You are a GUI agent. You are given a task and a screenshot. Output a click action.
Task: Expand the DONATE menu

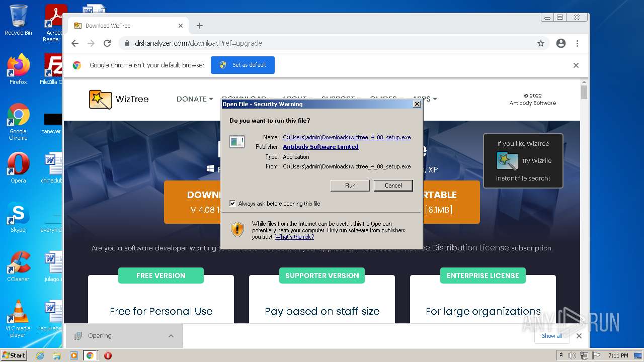195,99
